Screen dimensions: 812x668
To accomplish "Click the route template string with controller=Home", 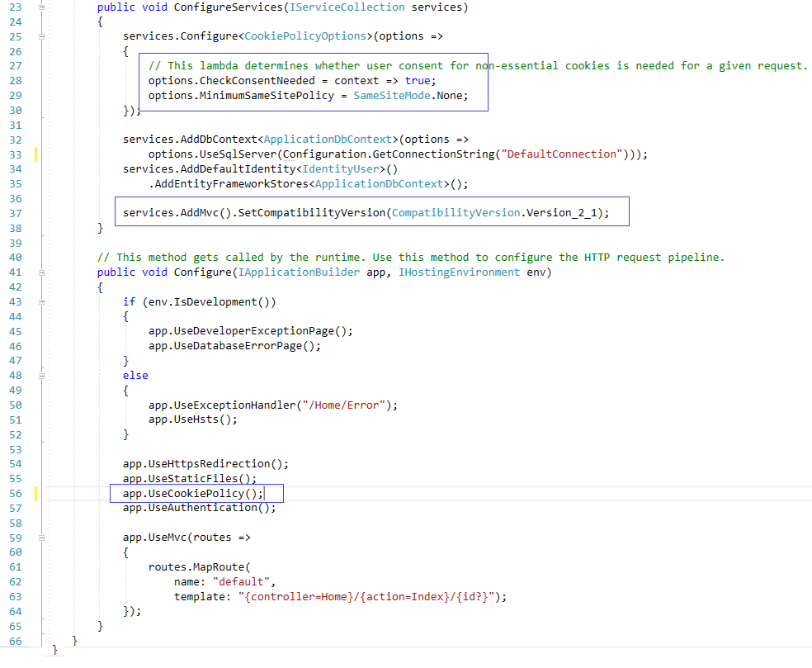I will pyautogui.click(x=366, y=597).
